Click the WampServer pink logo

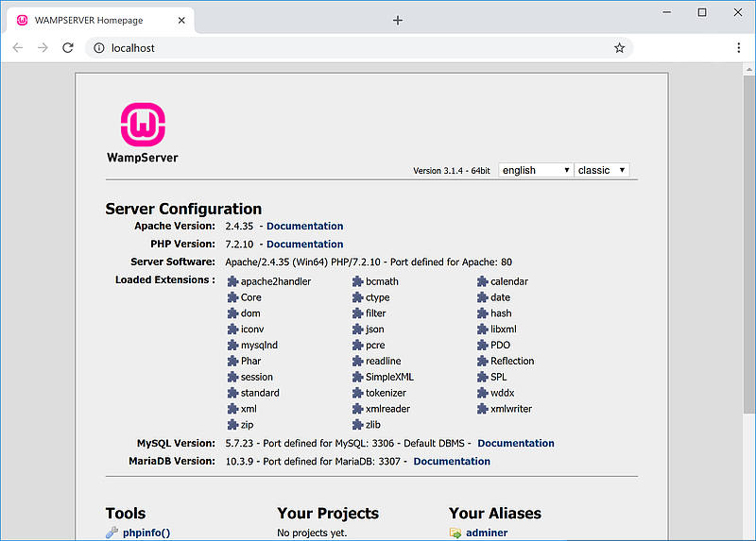[x=143, y=125]
